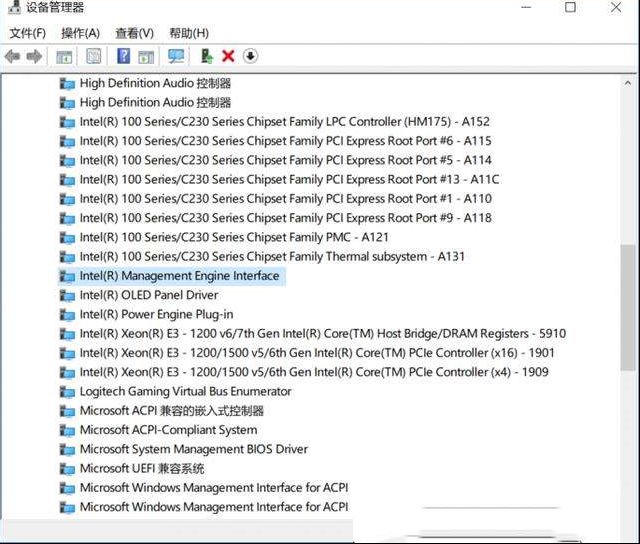The height and width of the screenshot is (544, 640).
Task: Click the scrollbar up arrow
Action: (628, 83)
